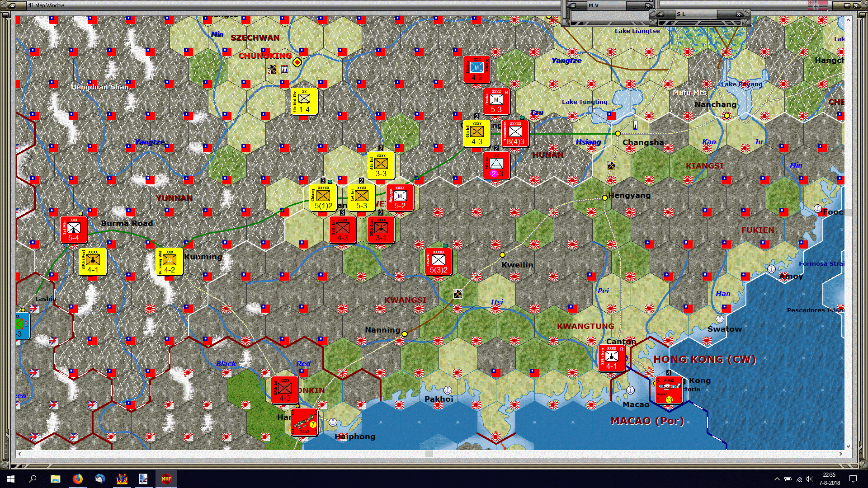Click the S L window title bar
Image resolution: width=868 pixels, height=488 pixels.
(x=696, y=14)
